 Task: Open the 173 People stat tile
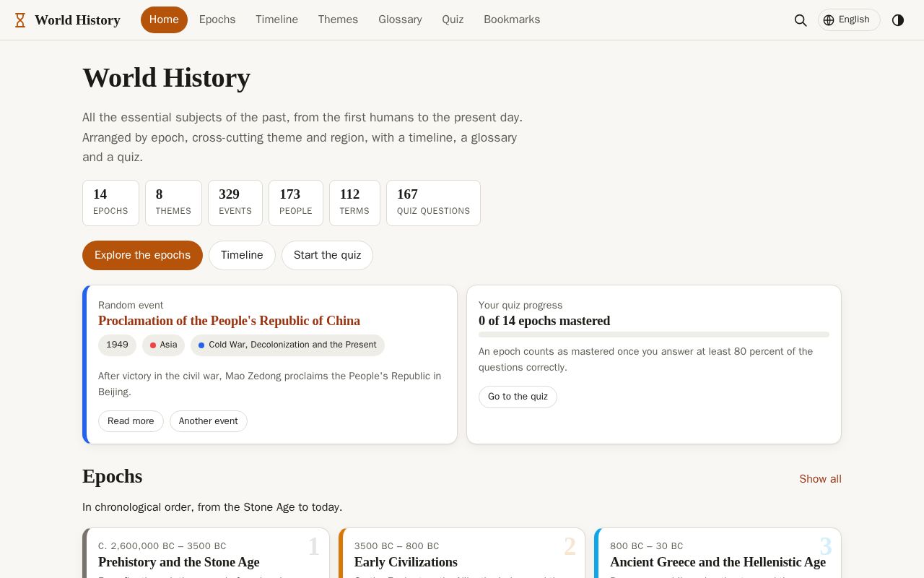coord(296,203)
